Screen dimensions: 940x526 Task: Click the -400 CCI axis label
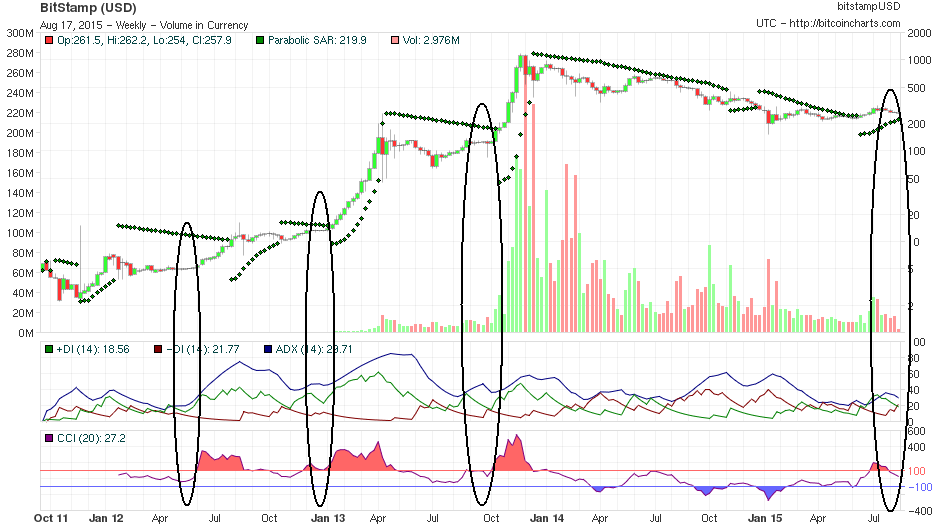point(920,511)
